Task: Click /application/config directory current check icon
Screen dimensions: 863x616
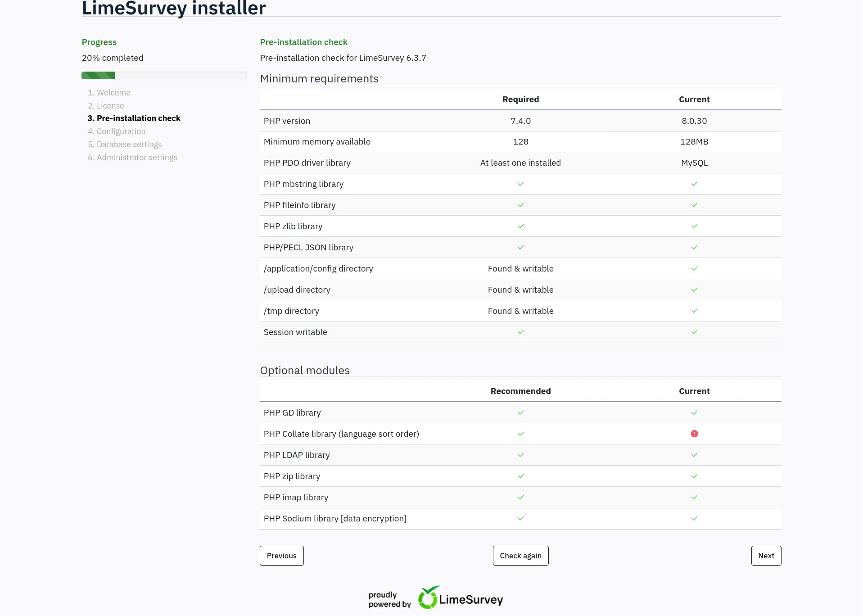Action: (694, 268)
